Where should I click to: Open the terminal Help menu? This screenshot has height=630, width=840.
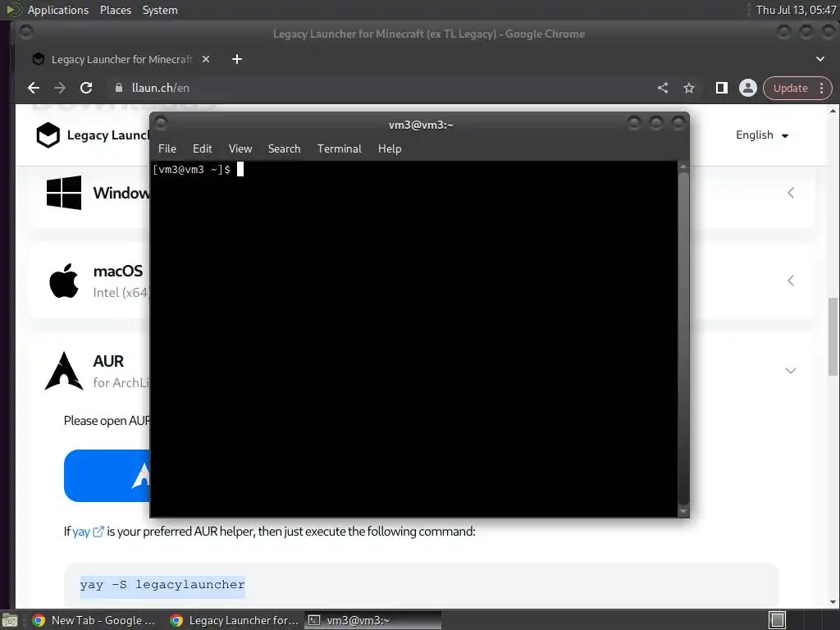tap(390, 149)
